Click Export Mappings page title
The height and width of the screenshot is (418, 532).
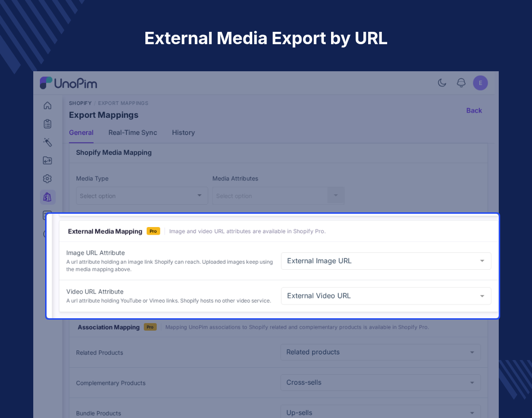tap(104, 115)
